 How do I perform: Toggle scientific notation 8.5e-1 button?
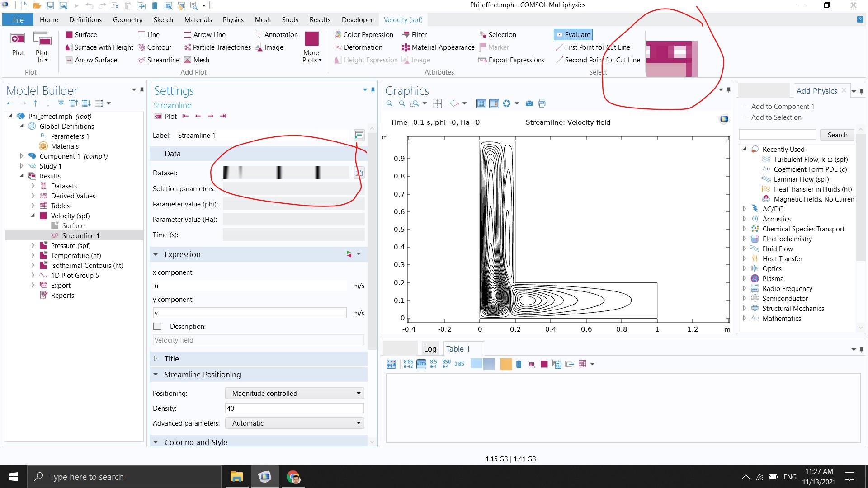coord(434,364)
